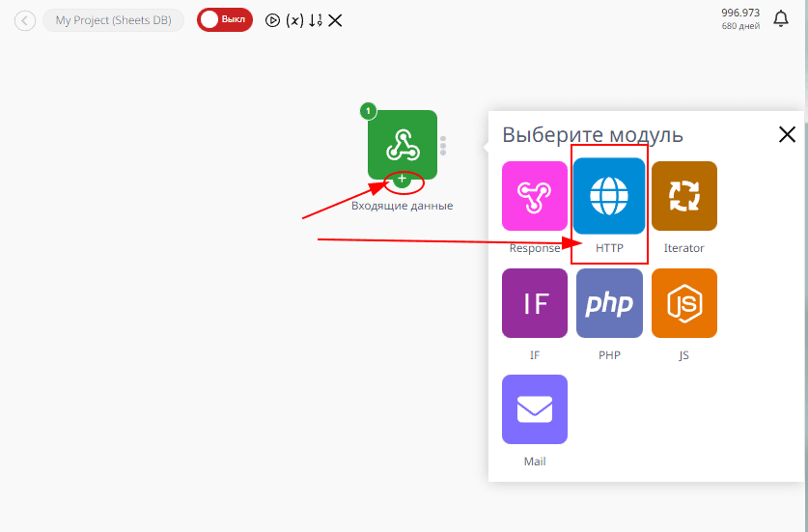Open the webhook module's three-dot menu

[443, 146]
